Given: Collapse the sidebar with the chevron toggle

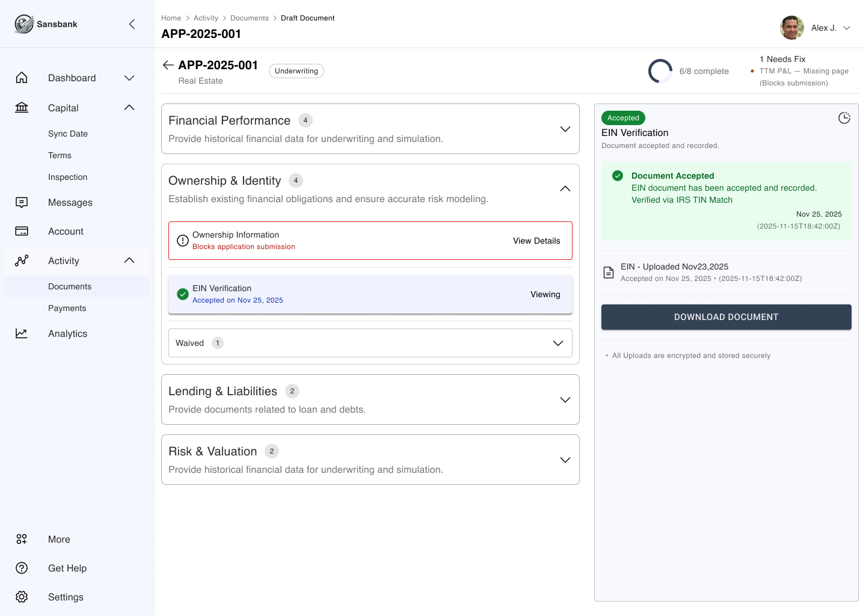Looking at the screenshot, I should (132, 24).
